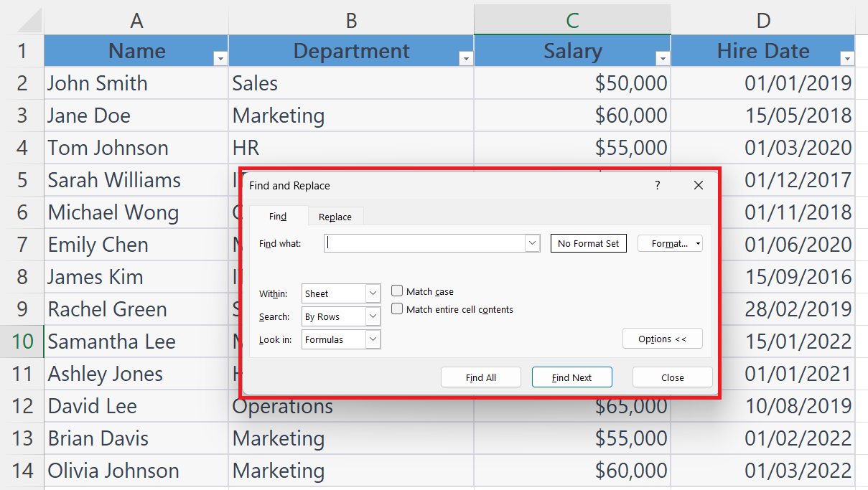Focus the Find what input field
The image size is (868, 490).
pyautogui.click(x=425, y=243)
